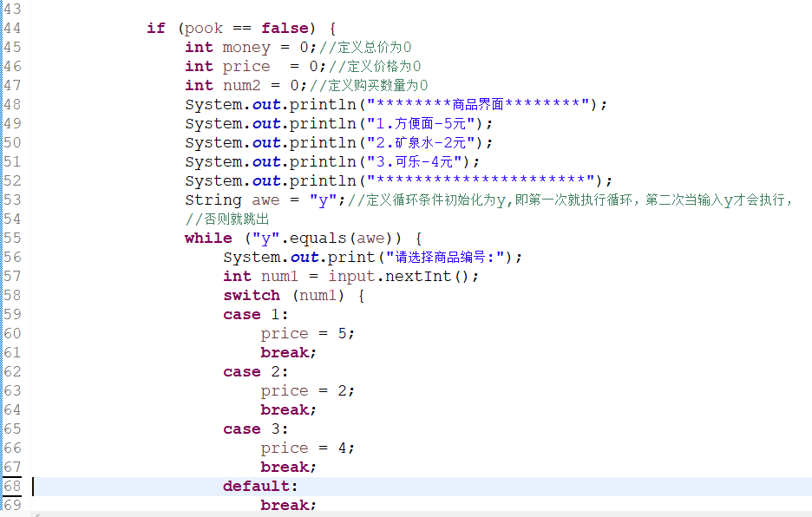812x517 pixels.
Task: Click 'int num1 = input.nextInt();' line
Action: [350, 277]
